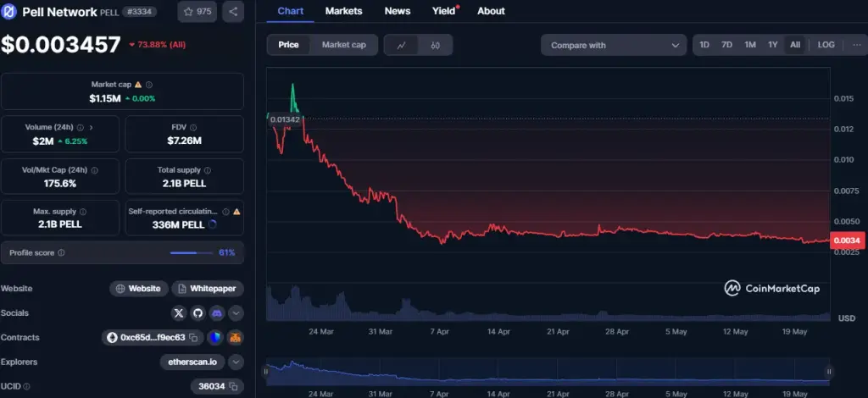Click the #3334 rank badge
The height and width of the screenshot is (398, 868).
(x=140, y=12)
